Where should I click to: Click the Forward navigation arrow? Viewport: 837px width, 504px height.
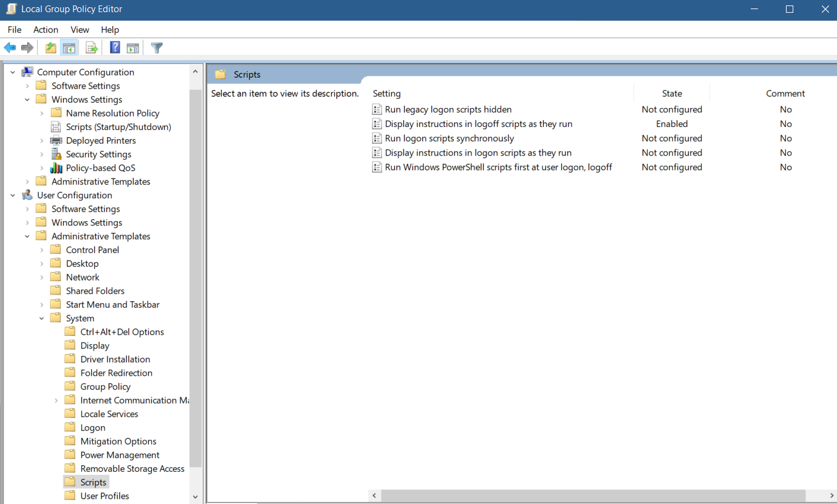click(x=27, y=47)
